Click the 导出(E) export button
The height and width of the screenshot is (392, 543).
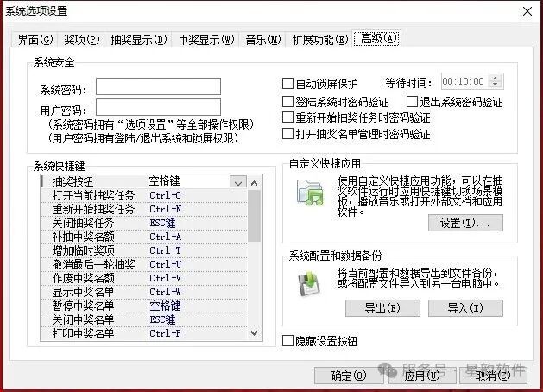[x=382, y=308]
